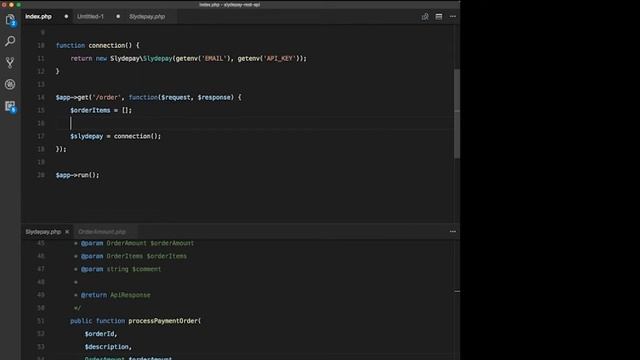Open more actions menu of the top editor
The width and height of the screenshot is (640, 360).
tap(453, 17)
